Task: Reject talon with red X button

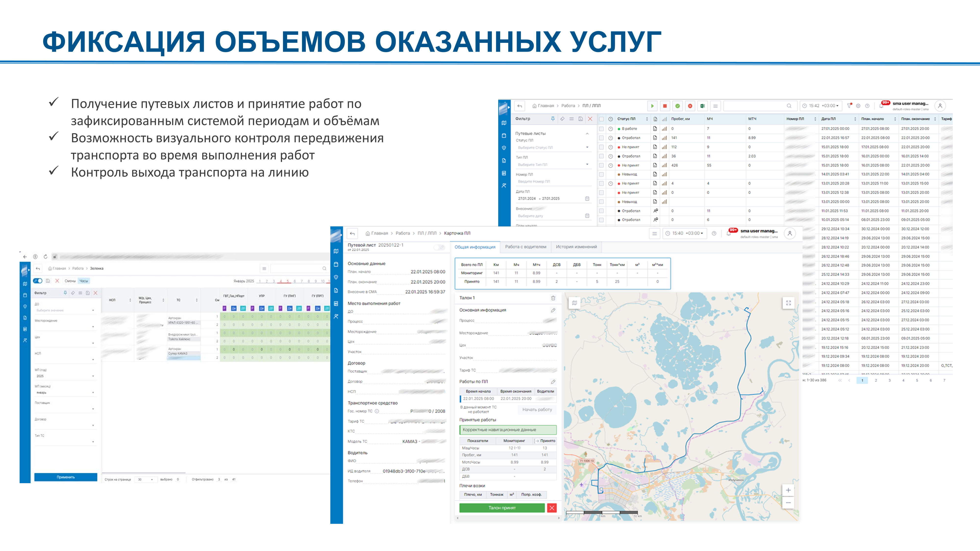Action: (552, 508)
